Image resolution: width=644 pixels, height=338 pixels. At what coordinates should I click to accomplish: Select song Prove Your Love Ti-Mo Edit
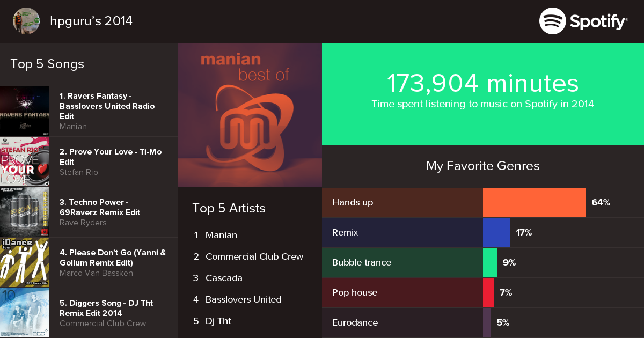point(111,157)
